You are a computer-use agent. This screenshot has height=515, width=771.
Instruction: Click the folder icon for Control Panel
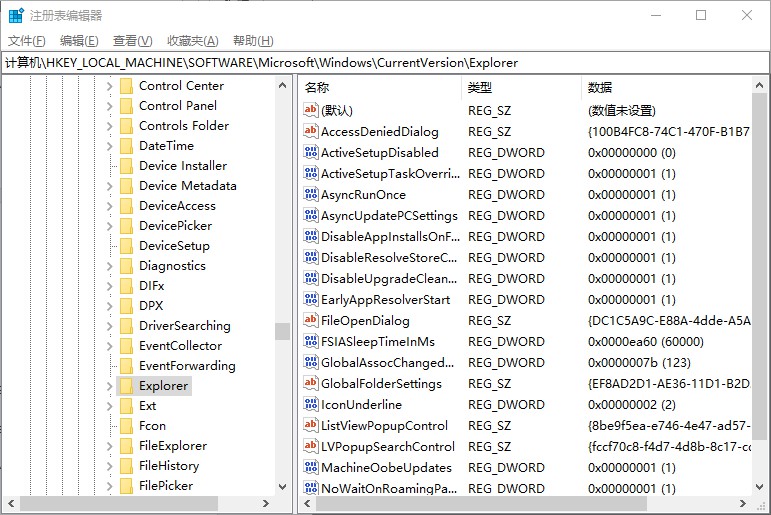[126, 106]
